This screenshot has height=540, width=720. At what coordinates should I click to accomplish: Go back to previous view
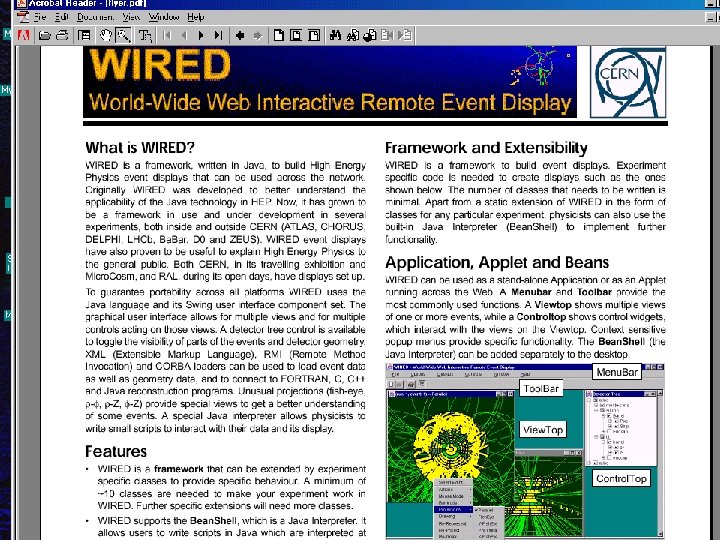pos(240,35)
